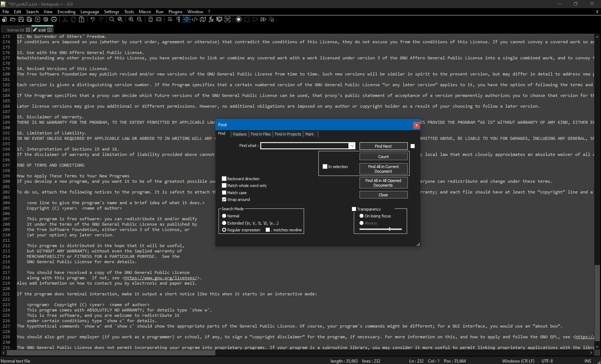Switch to the Find in Files tab
This screenshot has height=364, width=601.
260,134
